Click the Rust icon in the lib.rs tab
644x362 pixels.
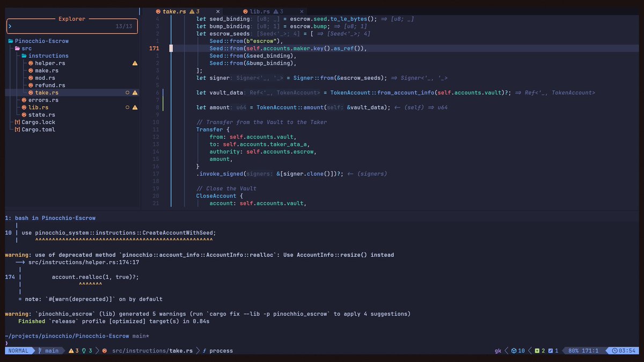pyautogui.click(x=245, y=11)
